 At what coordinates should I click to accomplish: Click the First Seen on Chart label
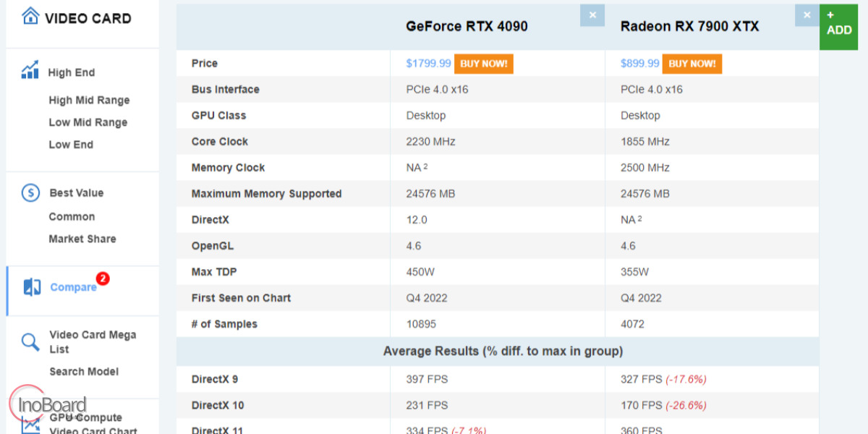(242, 298)
